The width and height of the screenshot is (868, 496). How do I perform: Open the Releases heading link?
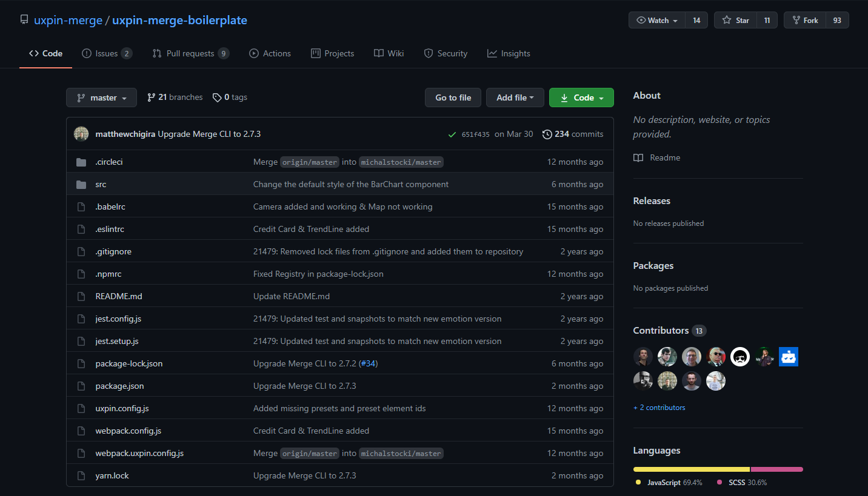[x=652, y=200]
